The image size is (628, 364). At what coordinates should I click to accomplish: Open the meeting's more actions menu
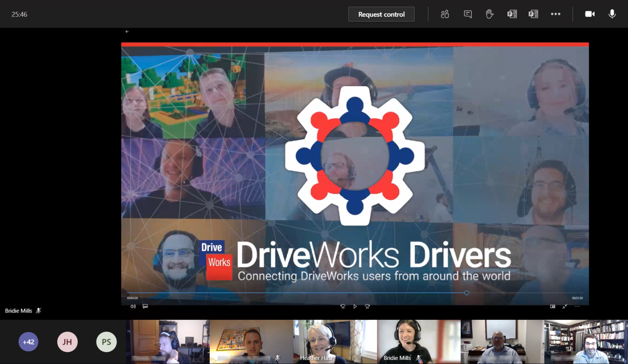pyautogui.click(x=556, y=14)
